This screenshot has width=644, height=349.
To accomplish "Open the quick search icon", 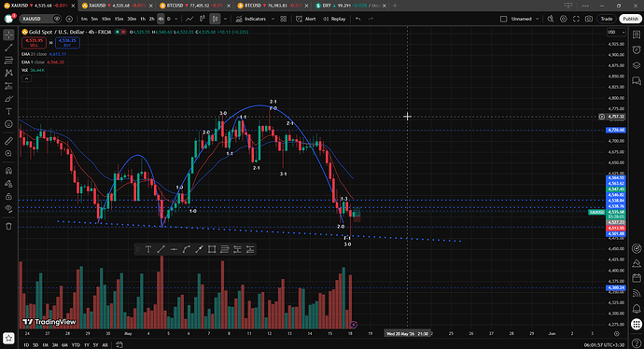I will (551, 19).
